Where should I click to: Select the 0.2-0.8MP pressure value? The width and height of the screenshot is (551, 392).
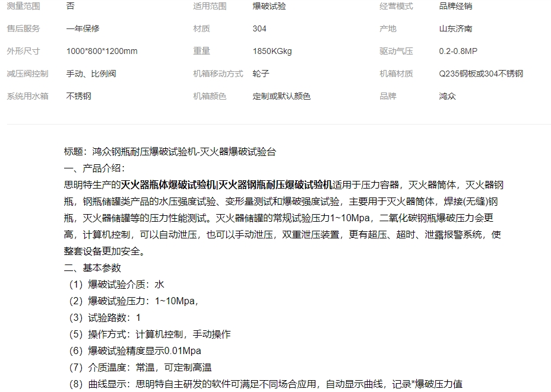point(458,51)
